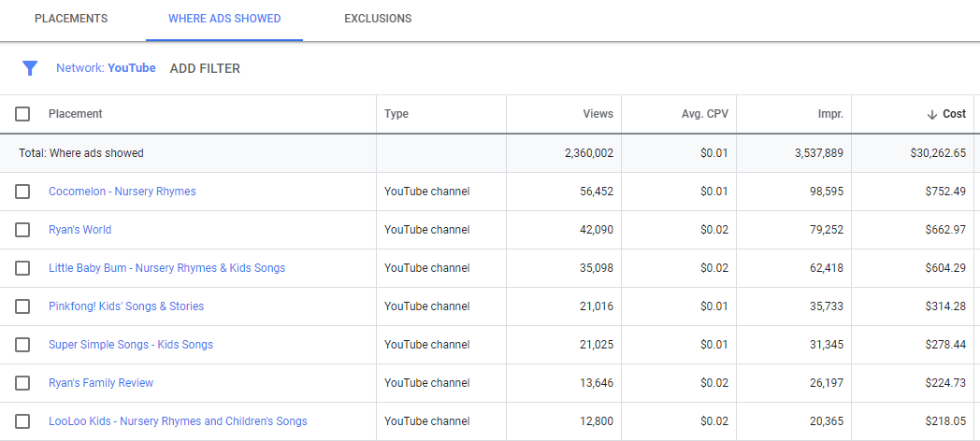Image resolution: width=980 pixels, height=441 pixels.
Task: Click total cost $30,262.65
Action: tap(938, 153)
